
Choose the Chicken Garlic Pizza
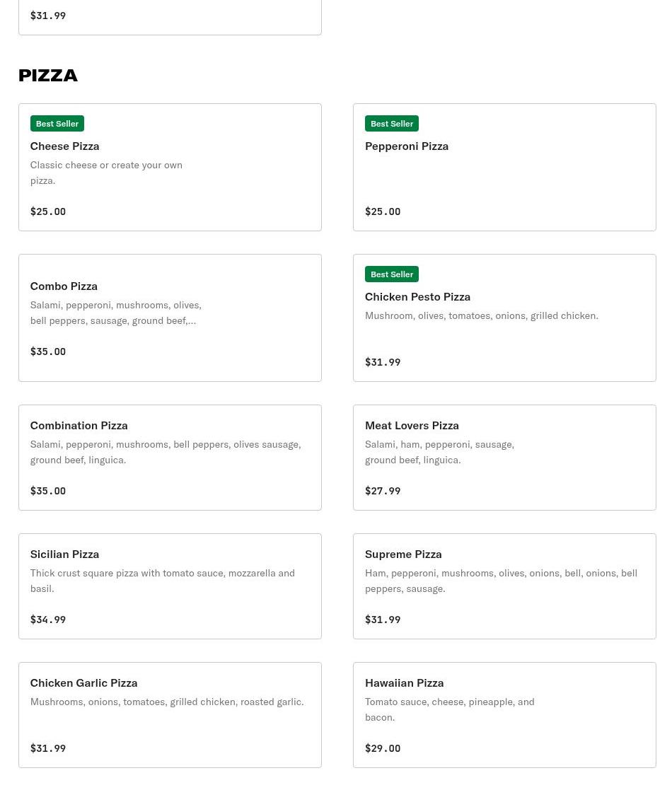point(83,682)
